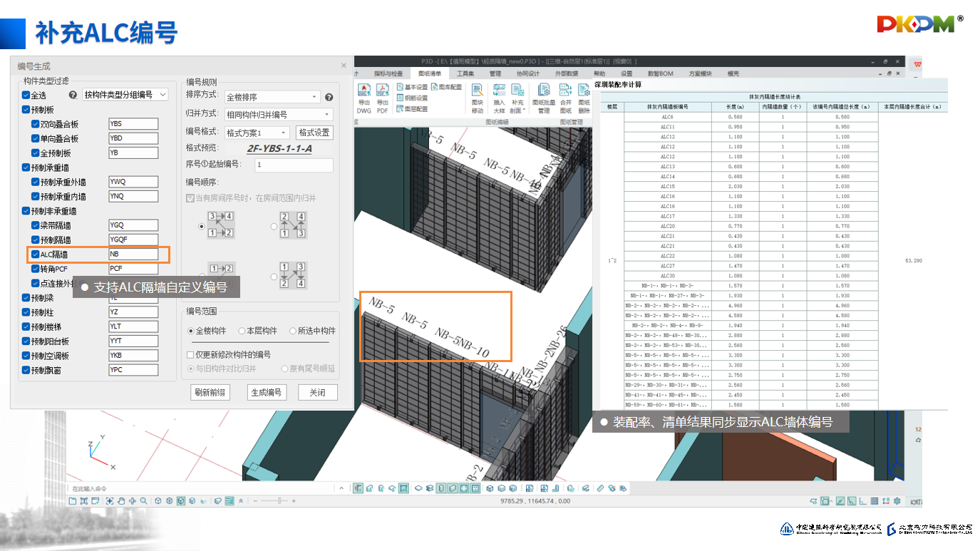Open 图库配置 in the ribbon
This screenshot has height=551, width=980.
[x=447, y=87]
